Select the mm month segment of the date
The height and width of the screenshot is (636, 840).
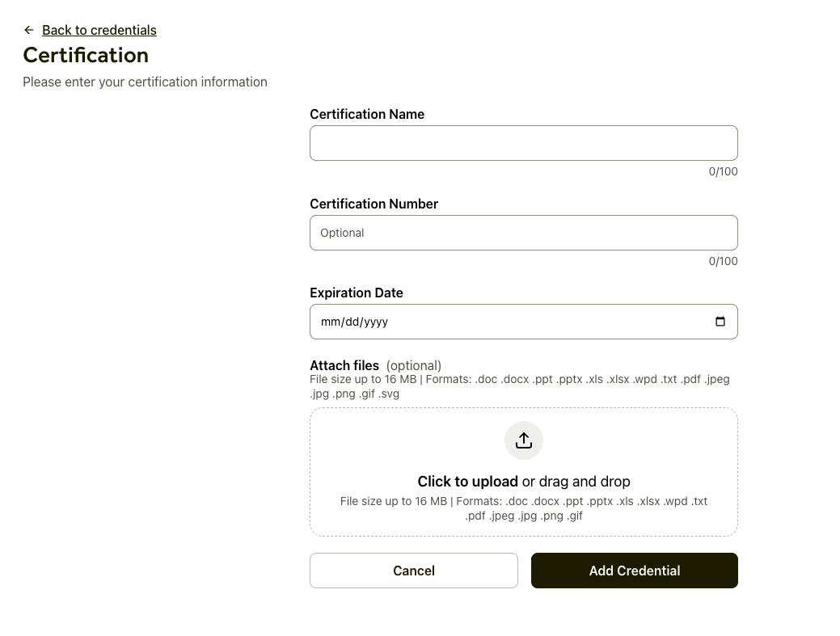point(329,322)
